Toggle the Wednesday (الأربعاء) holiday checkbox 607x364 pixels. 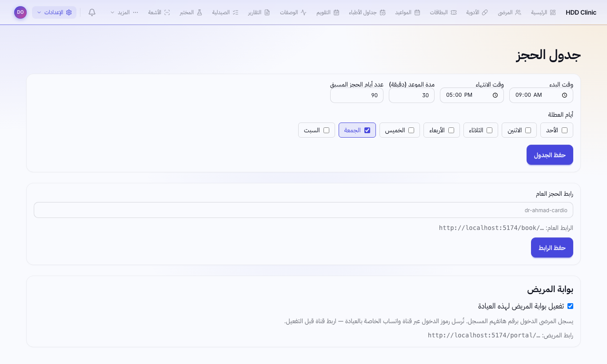click(451, 130)
